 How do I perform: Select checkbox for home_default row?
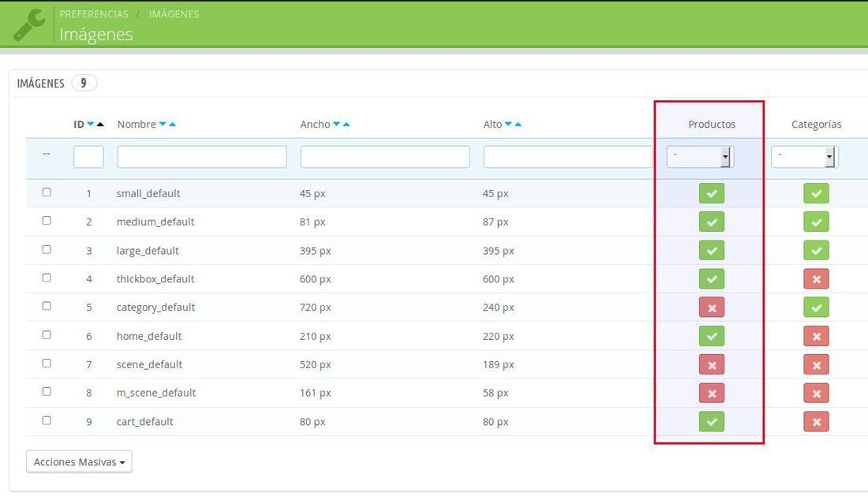click(47, 334)
